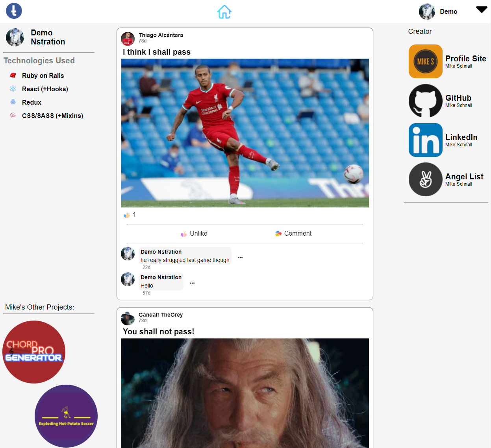Click avatar beside 'he really struggled' comment
The width and height of the screenshot is (491, 448).
click(x=128, y=254)
